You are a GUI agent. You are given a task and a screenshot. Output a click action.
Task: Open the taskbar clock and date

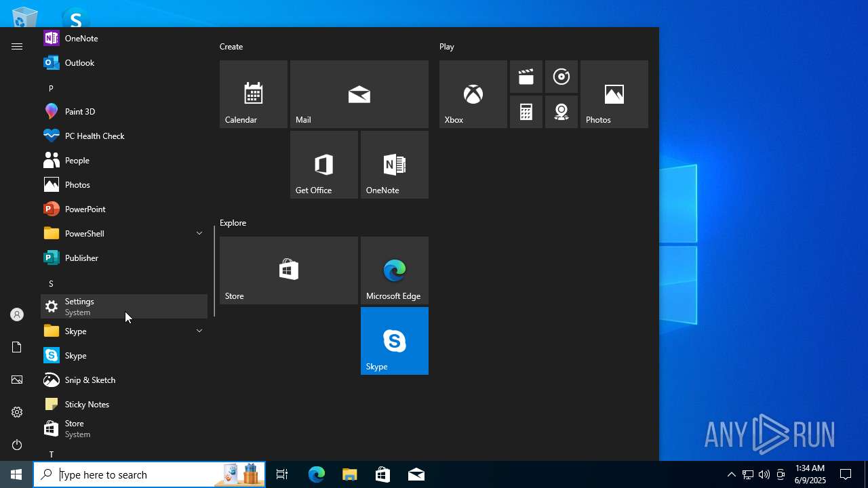(x=810, y=474)
